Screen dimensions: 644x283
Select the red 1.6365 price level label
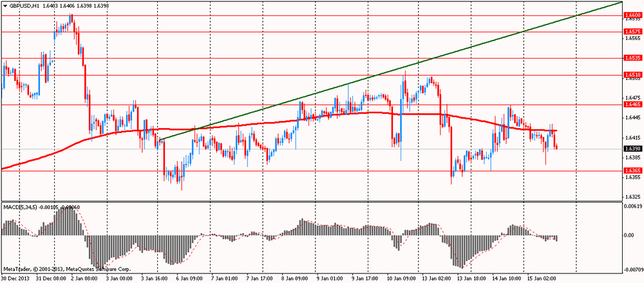coord(632,170)
